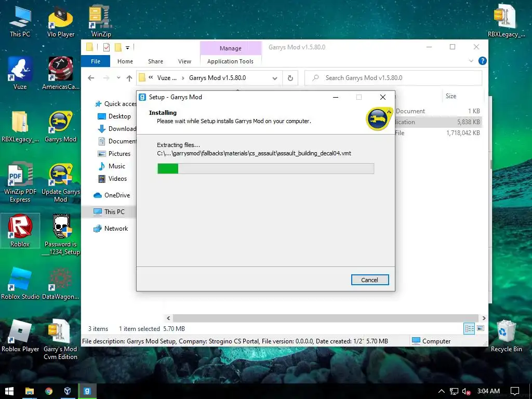Open Windows Start menu
The width and height of the screenshot is (532, 399).
[9, 391]
